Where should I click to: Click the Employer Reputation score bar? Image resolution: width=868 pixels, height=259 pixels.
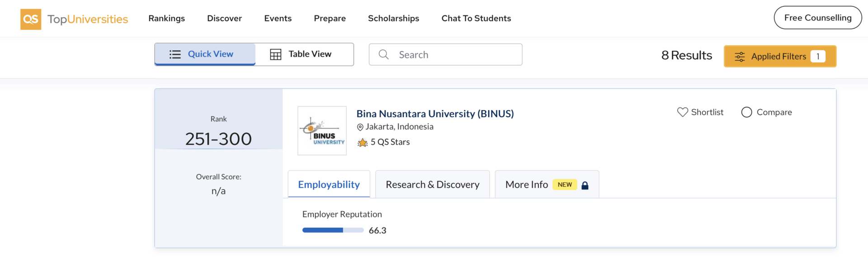click(x=333, y=230)
